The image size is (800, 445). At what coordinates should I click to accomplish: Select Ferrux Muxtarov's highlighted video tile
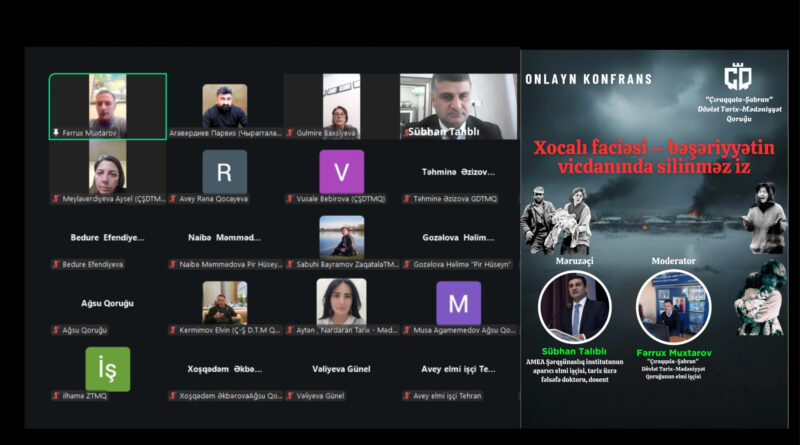click(x=108, y=106)
